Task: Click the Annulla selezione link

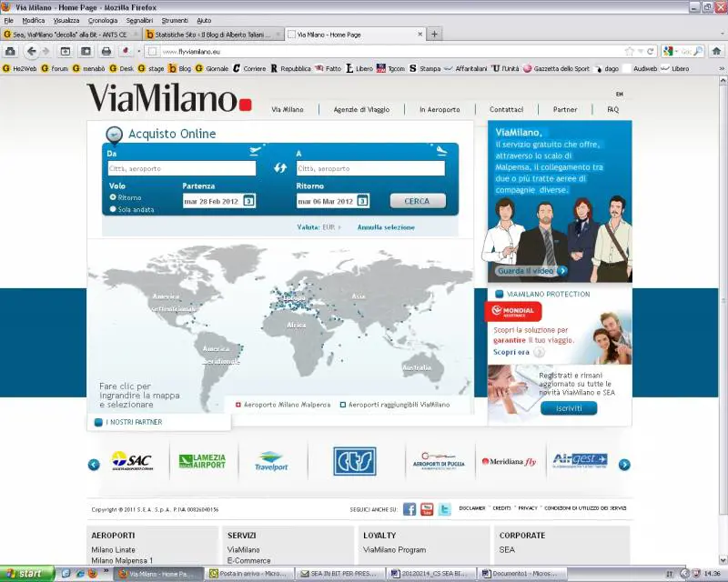Action: pyautogui.click(x=386, y=227)
